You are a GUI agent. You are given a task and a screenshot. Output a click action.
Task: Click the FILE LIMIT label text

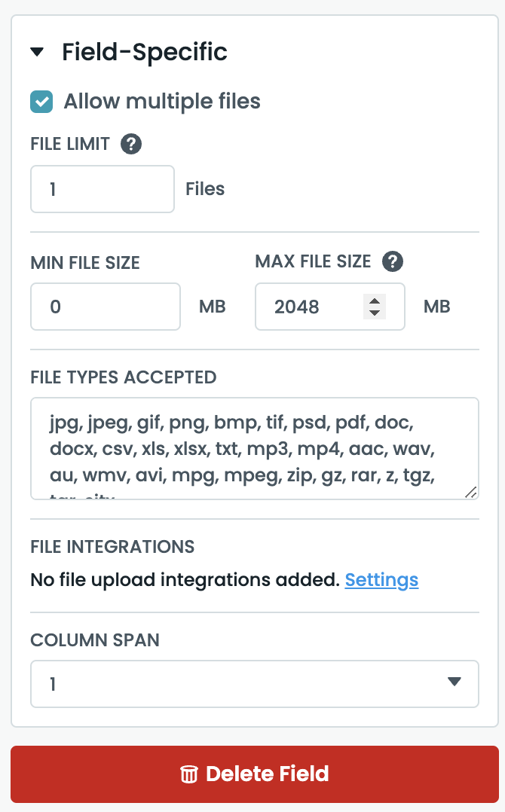70,144
